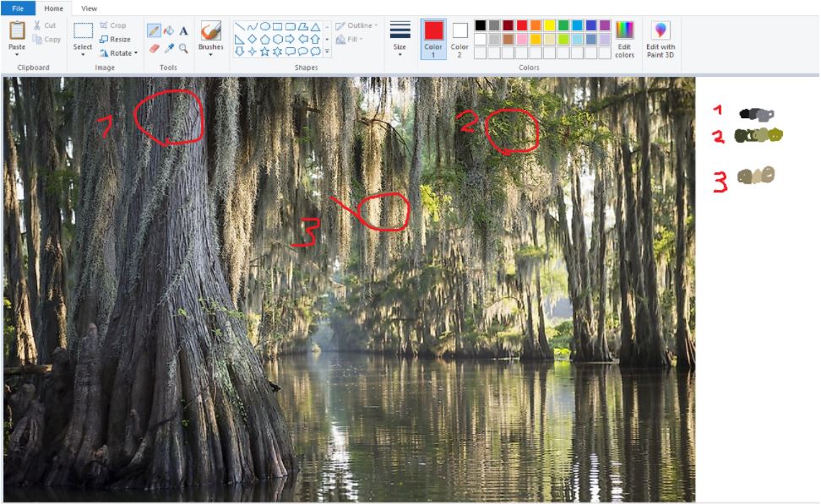Click the Resize button
The height and width of the screenshot is (504, 821).
click(x=115, y=39)
